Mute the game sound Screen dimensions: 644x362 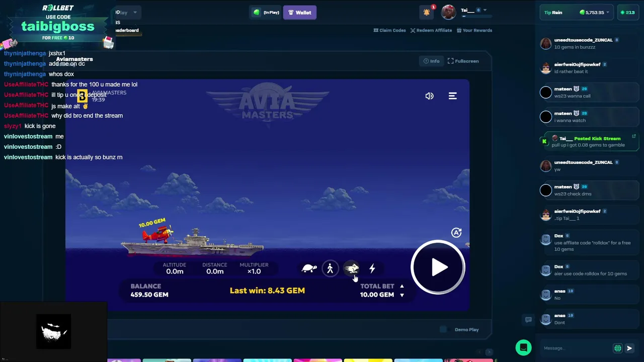(429, 96)
